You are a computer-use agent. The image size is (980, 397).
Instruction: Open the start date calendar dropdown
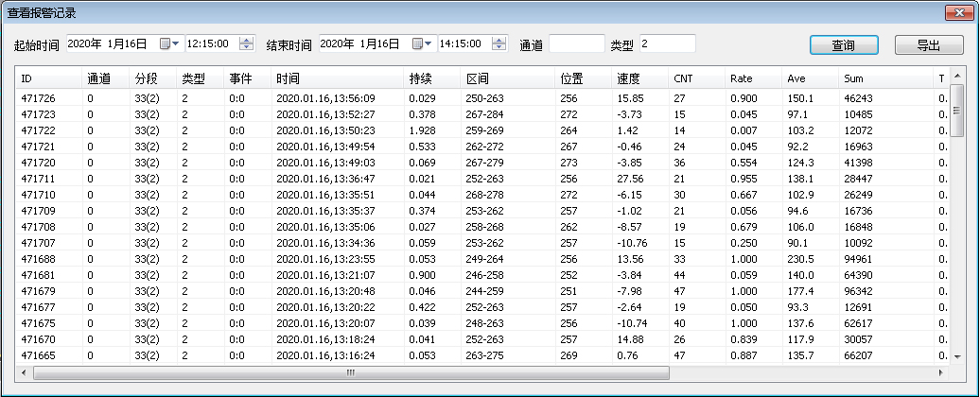coord(169,43)
